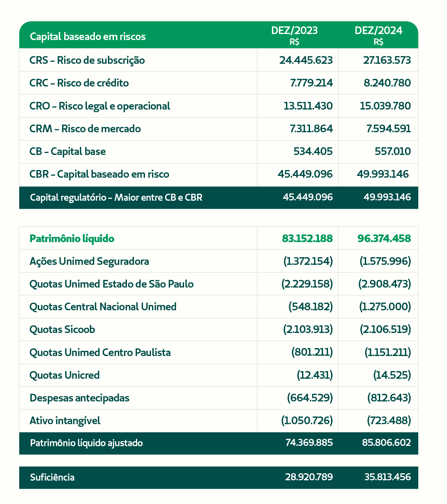
Task: Click the 'Capital baseado em riscos' header
Action: tap(88, 36)
